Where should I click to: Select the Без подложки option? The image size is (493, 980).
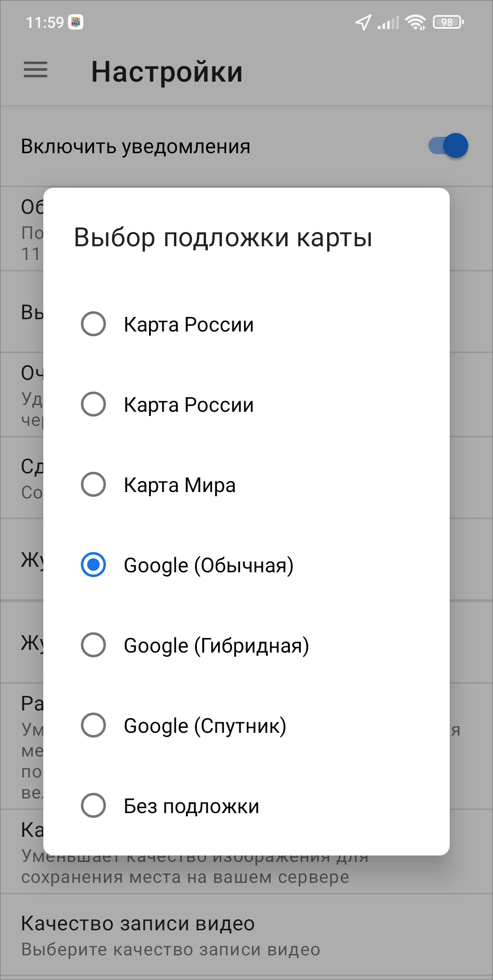point(93,805)
